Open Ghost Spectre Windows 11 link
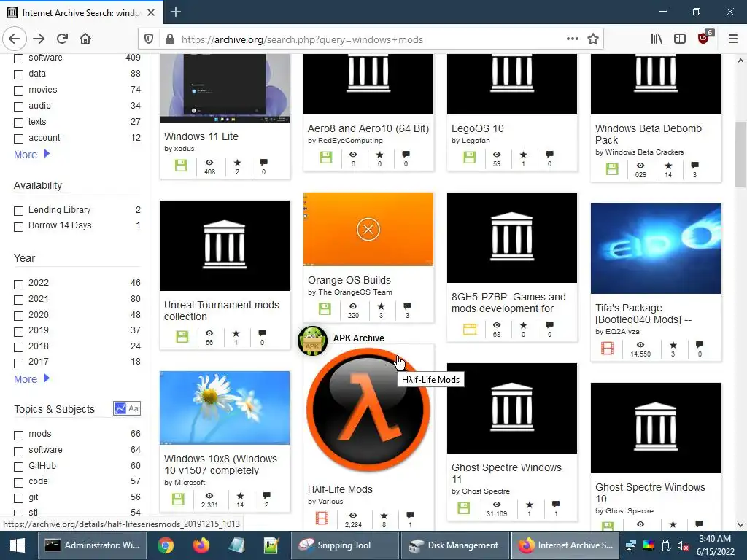The height and width of the screenshot is (560, 747). point(506,473)
